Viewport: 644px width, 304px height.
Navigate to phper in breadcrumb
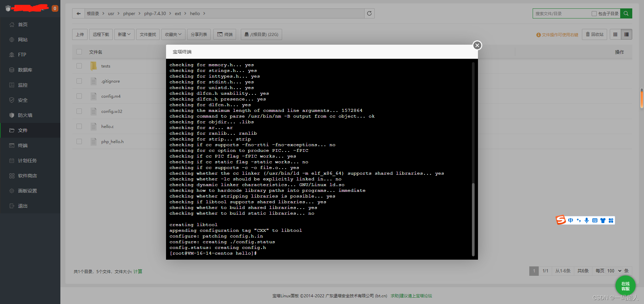129,13
